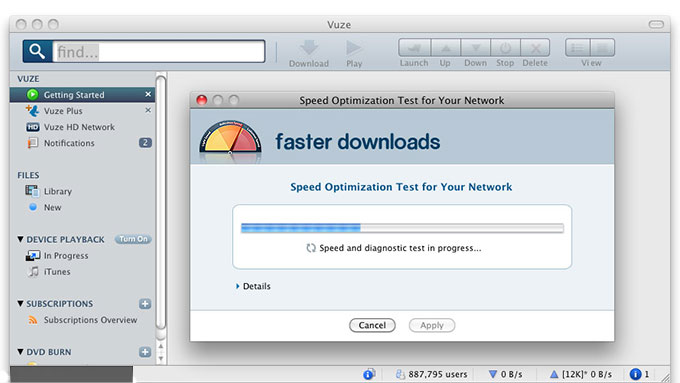Click the blue dot icon beside New

coord(33,207)
